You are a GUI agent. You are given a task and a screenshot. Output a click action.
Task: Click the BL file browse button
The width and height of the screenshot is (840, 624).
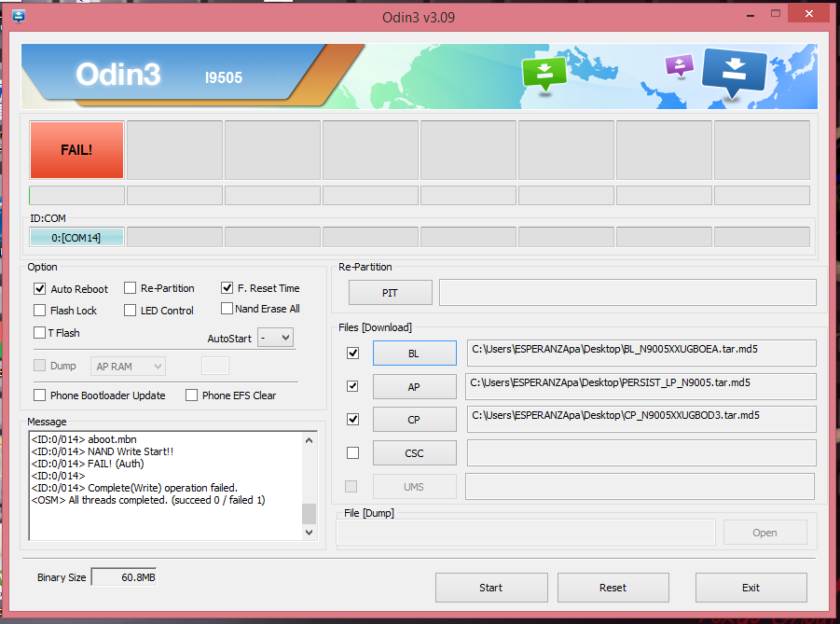pyautogui.click(x=414, y=354)
